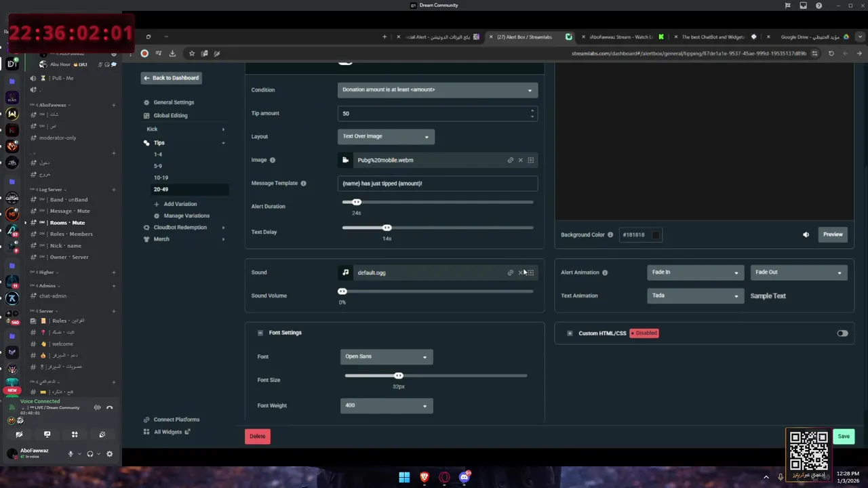Open the Fade Out animation dropdown
Viewport: 868px width, 488px height.
tap(799, 272)
